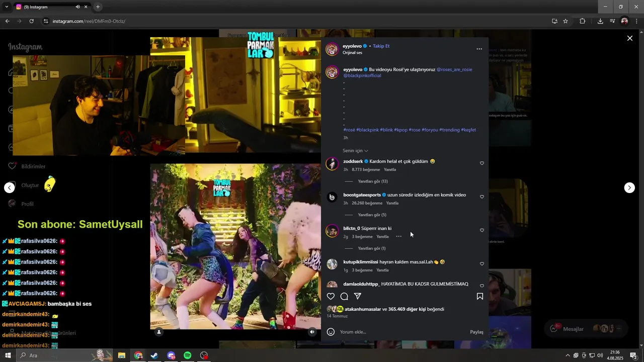The image size is (644, 362).
Task: Like the reel with the heart icon
Action: (331, 296)
